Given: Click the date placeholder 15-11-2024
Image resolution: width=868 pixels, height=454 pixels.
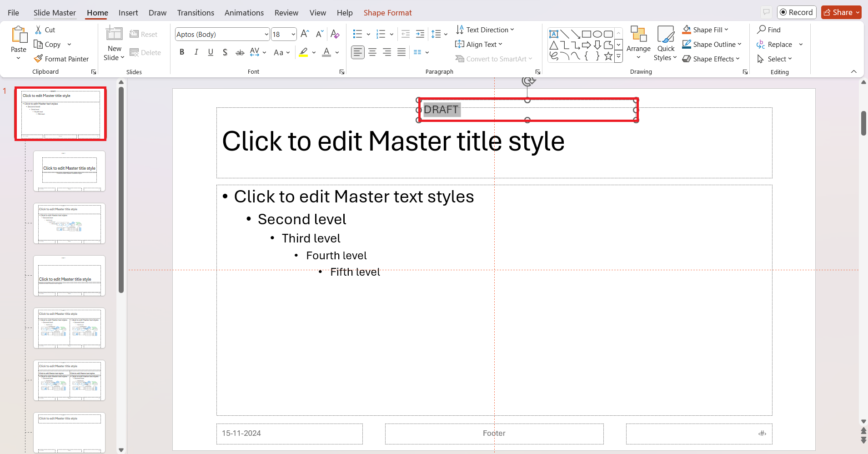Looking at the screenshot, I should (290, 434).
